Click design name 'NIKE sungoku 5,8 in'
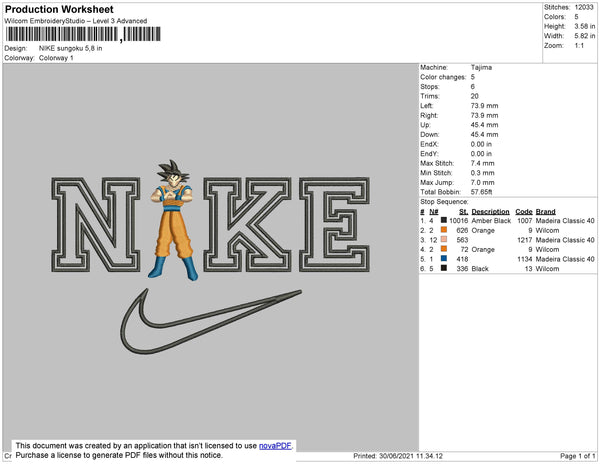 tap(70, 49)
